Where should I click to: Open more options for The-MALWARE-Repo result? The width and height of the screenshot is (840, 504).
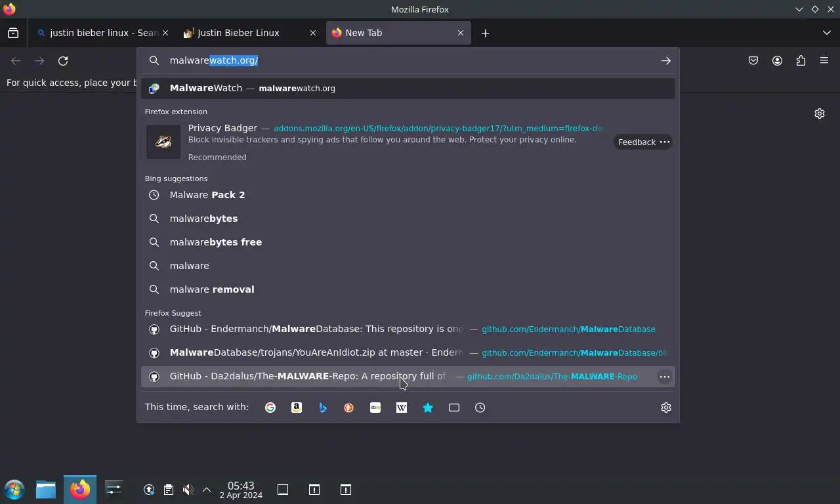[665, 377]
